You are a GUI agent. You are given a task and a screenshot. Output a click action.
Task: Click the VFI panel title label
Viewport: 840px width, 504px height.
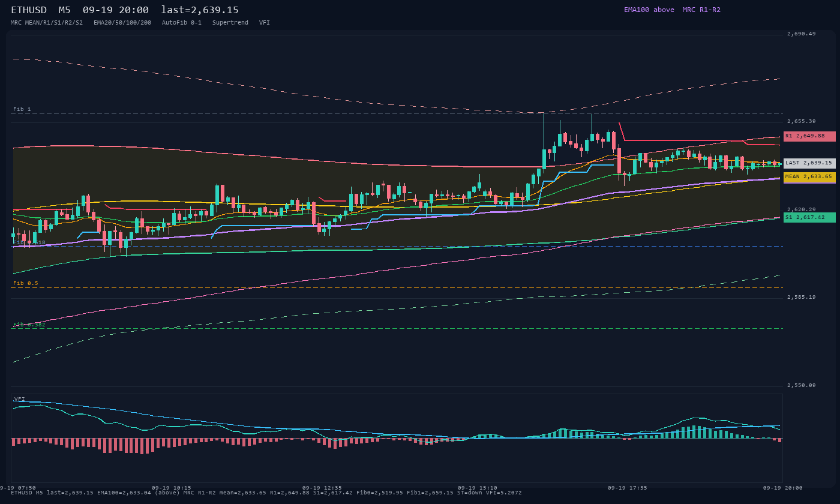coord(19,399)
